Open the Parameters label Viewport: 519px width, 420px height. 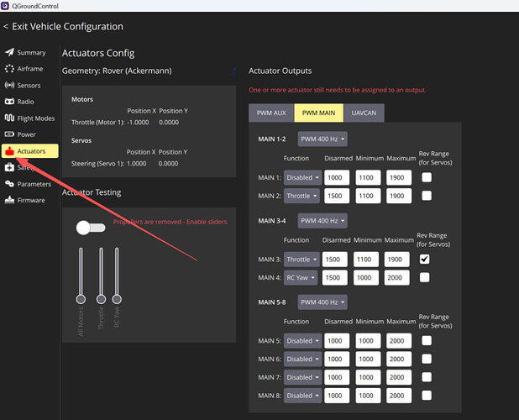coord(34,184)
